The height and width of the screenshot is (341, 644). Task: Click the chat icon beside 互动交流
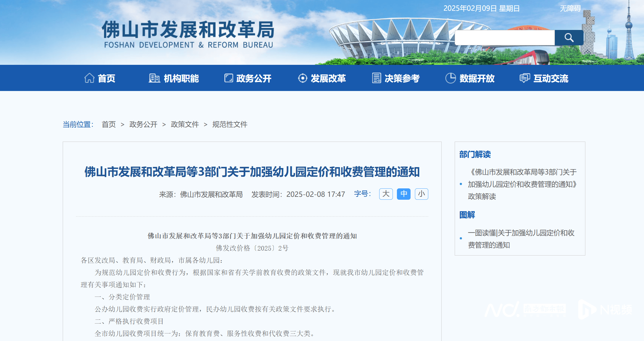coord(525,78)
